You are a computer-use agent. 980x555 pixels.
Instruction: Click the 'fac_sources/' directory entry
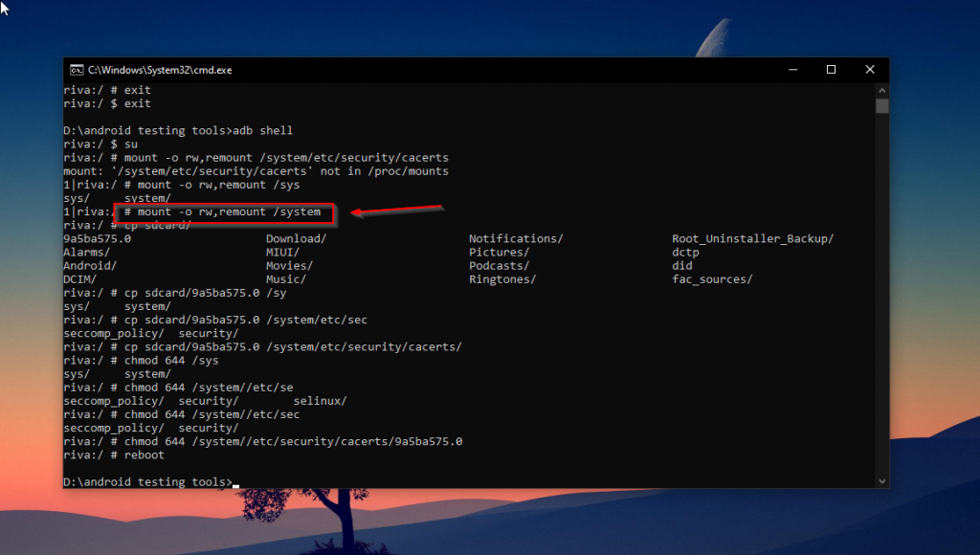pos(712,279)
